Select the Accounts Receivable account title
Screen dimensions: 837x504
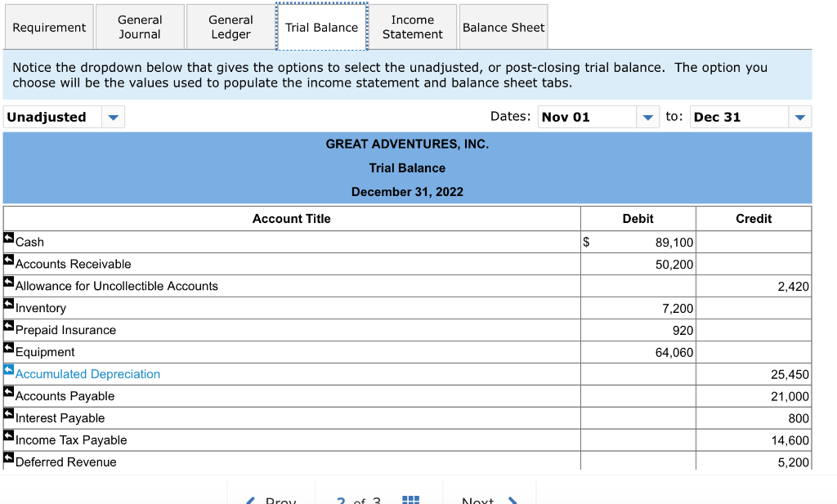click(x=73, y=264)
